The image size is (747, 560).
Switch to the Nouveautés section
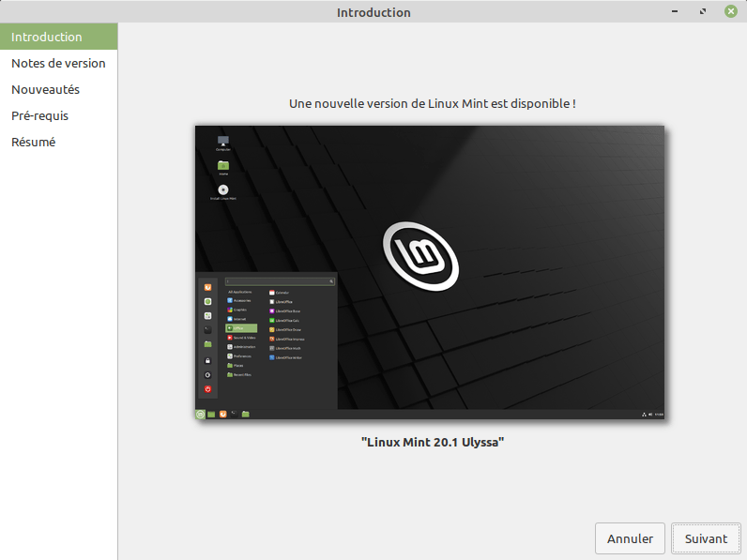45,90
